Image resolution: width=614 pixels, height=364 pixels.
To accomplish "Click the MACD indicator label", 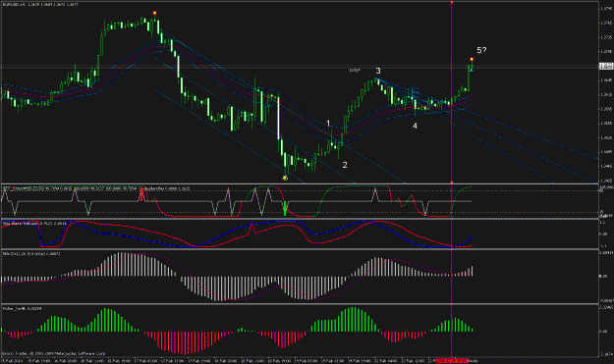I will pos(31,254).
